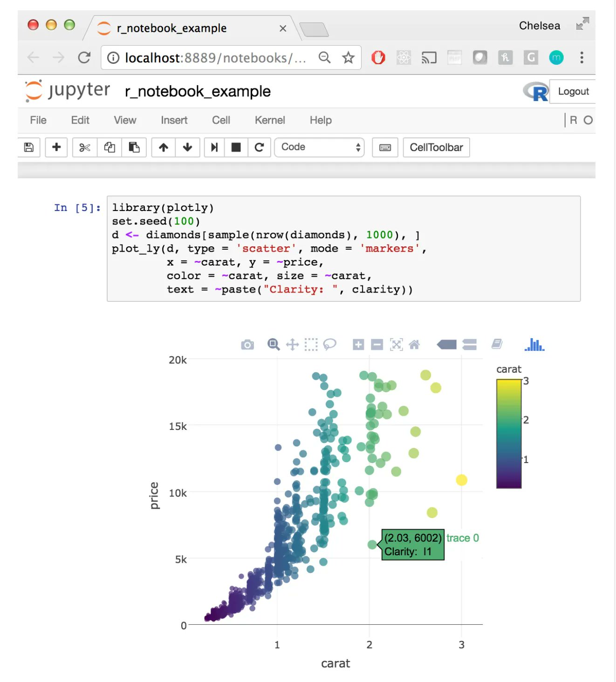Reset plot axes with home icon
Screen dimensions: 616x682
coord(414,345)
